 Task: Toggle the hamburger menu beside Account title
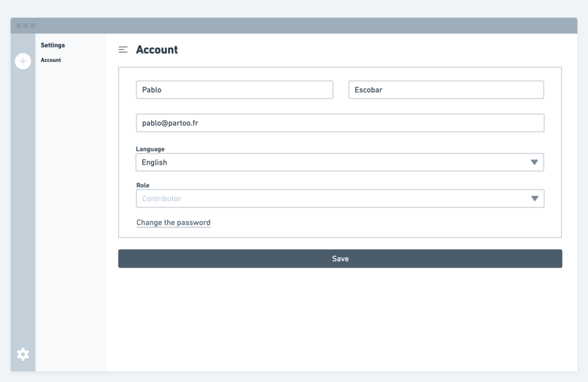pyautogui.click(x=123, y=50)
